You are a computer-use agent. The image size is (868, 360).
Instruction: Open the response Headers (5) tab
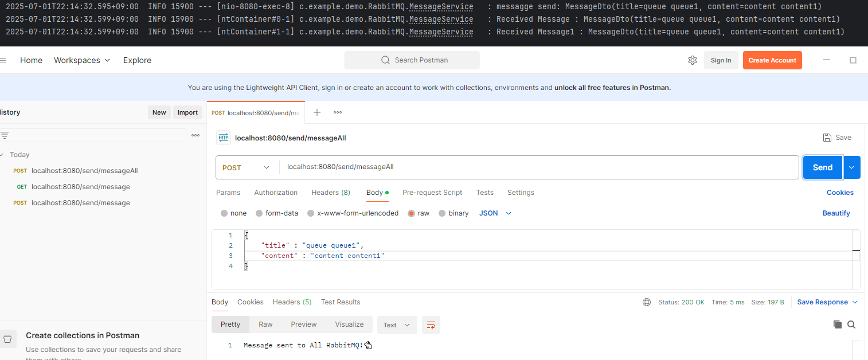pos(292,302)
